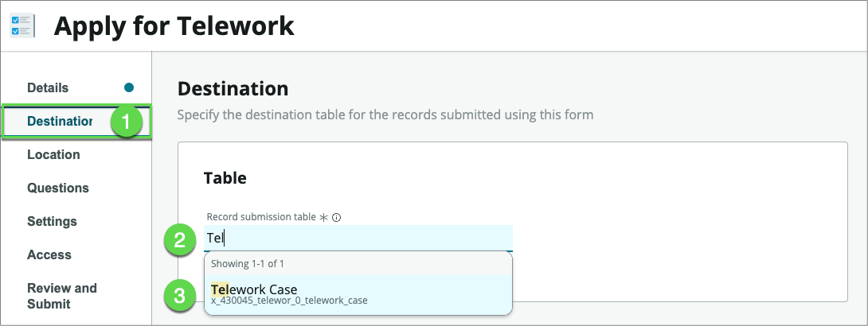868x326 pixels.
Task: Click the info icon beside Record submission table
Action: pos(337,217)
